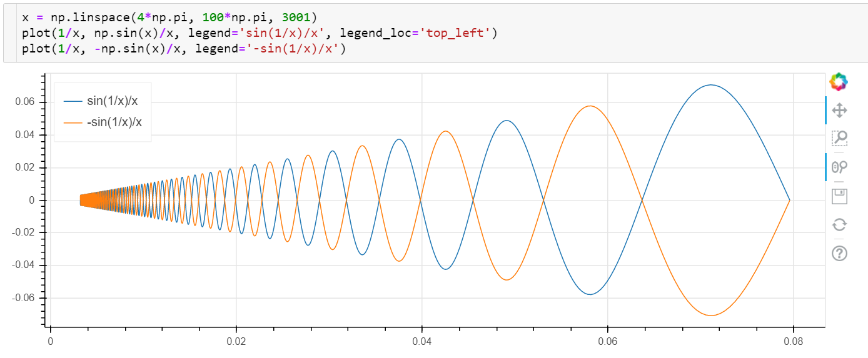The height and width of the screenshot is (358, 868).
Task: Click the Save plot icon
Action: (839, 196)
